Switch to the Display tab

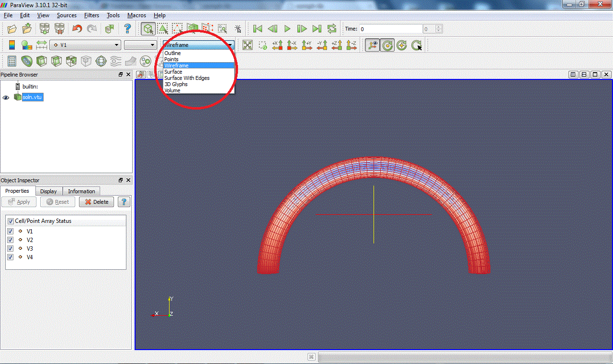pyautogui.click(x=48, y=191)
